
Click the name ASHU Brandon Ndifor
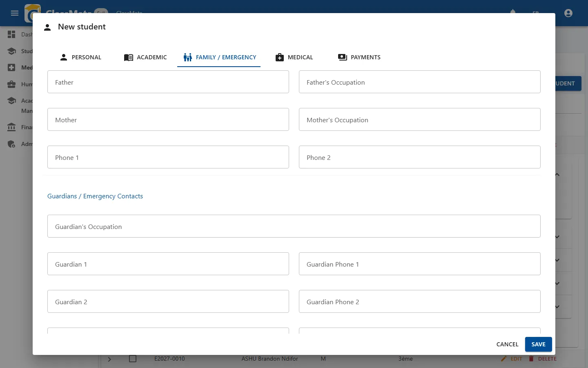click(269, 359)
